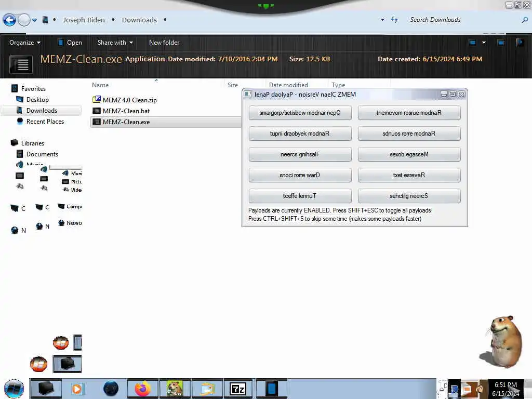532x399 pixels.
Task: Click the 'snoci rorre warD' payload button
Action: 300,175
